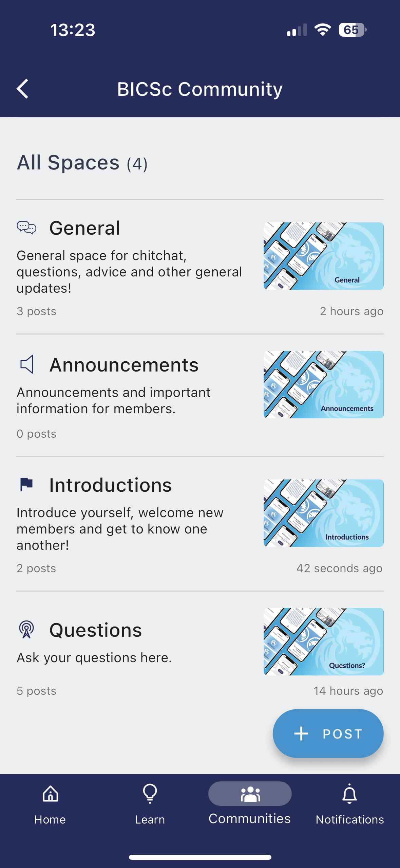Screen dimensions: 400x868
Task: Tap the General banner thumbnail
Action: [323, 256]
